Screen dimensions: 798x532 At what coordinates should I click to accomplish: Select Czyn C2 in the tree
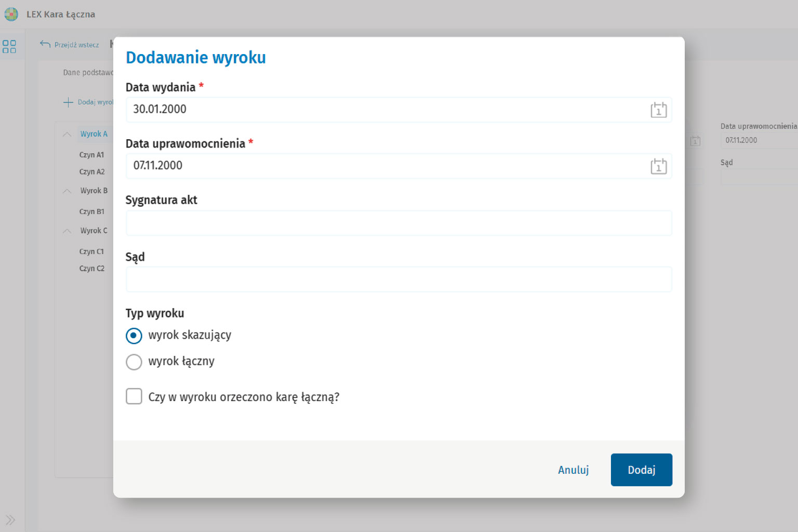(x=91, y=269)
